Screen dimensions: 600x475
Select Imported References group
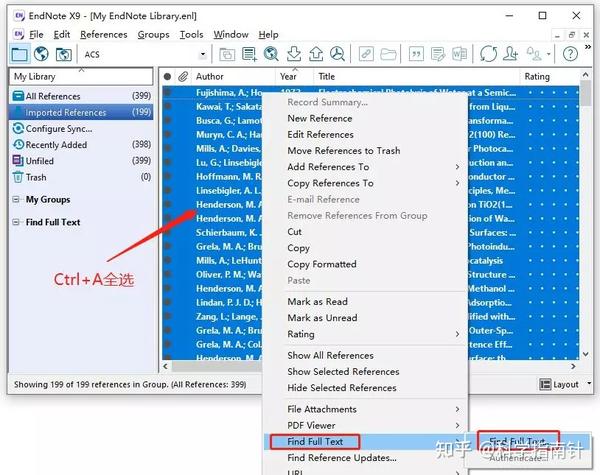[x=81, y=112]
